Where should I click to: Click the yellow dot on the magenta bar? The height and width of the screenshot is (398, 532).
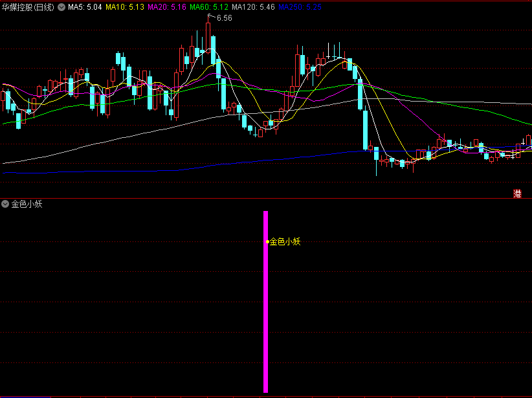(268, 242)
